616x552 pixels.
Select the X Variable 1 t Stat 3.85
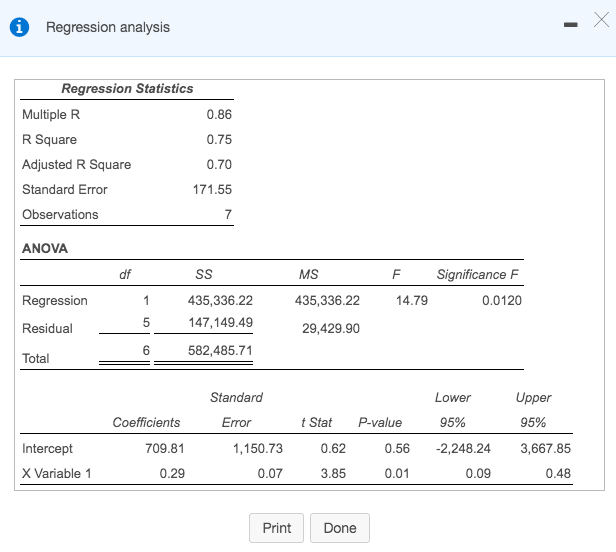[333, 473]
